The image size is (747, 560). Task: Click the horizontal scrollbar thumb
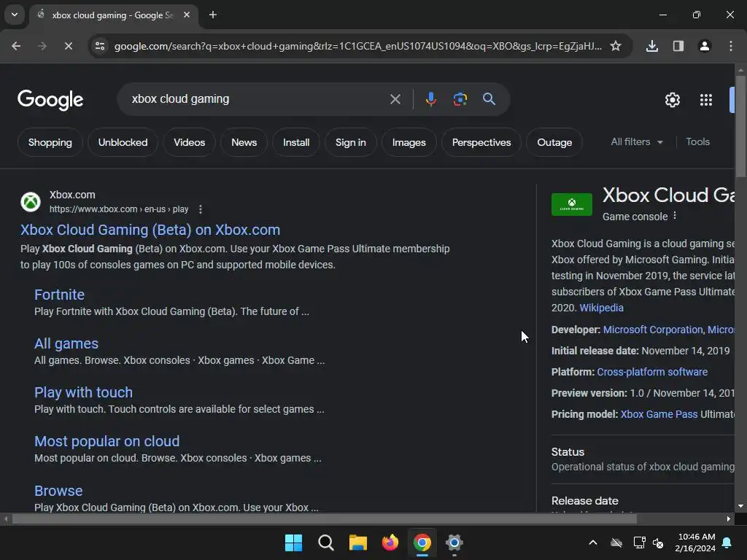(x=325, y=518)
